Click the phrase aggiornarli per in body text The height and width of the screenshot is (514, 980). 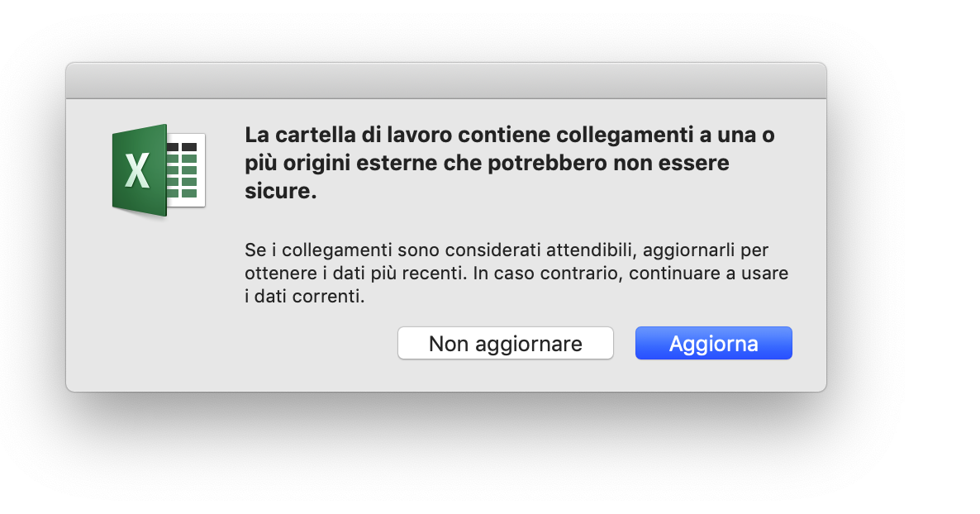tap(706, 250)
